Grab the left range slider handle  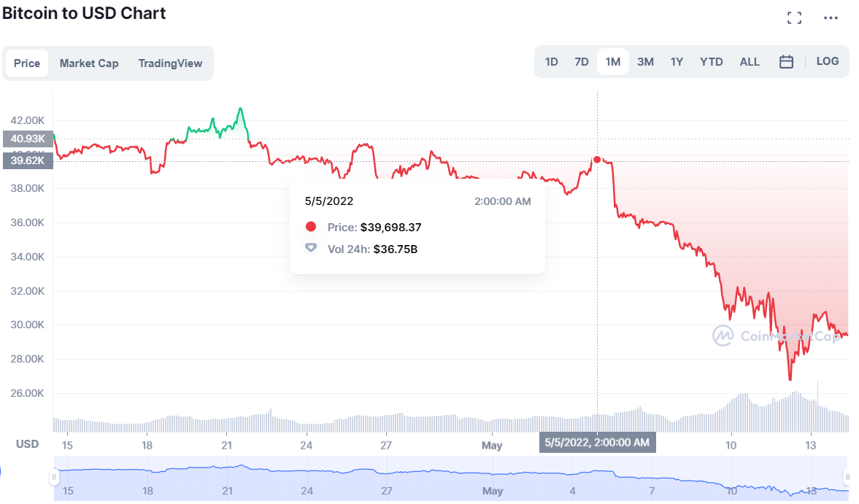tap(54, 477)
